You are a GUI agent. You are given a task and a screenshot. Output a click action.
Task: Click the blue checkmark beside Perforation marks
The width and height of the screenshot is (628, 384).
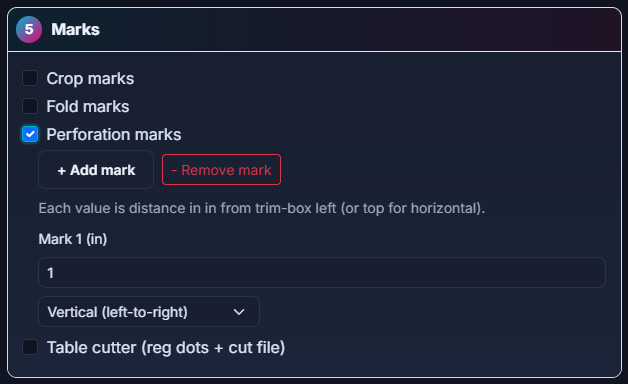pyautogui.click(x=30, y=134)
